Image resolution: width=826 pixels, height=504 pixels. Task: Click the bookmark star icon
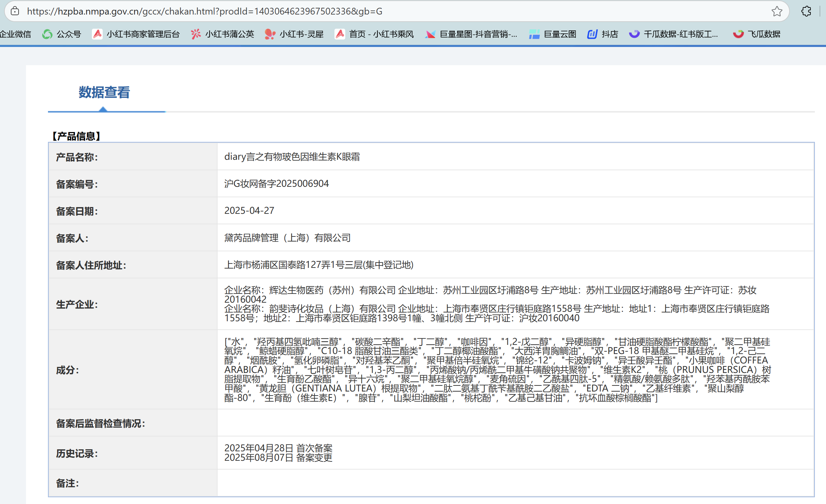tap(777, 11)
